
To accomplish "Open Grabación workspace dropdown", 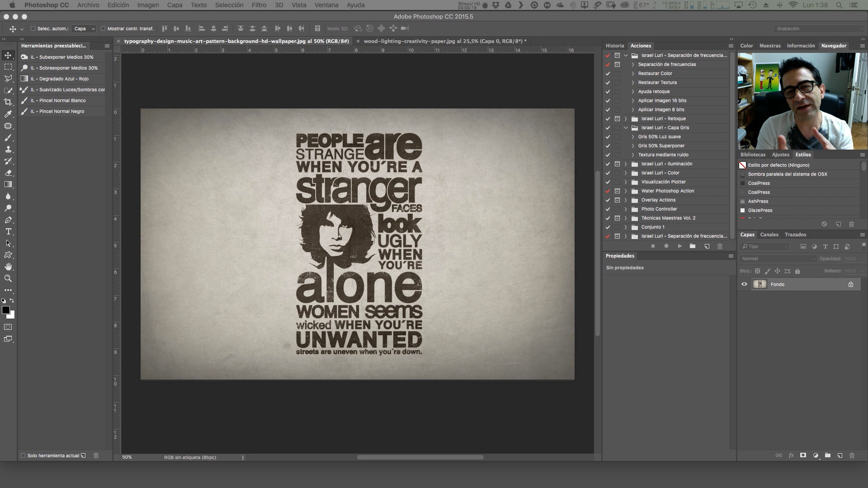I will tap(819, 28).
